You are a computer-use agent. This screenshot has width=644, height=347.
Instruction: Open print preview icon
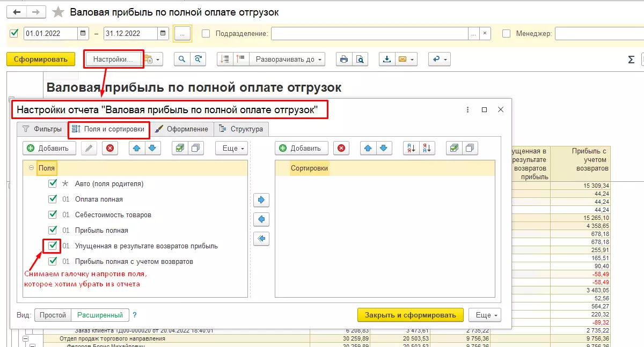click(360, 60)
